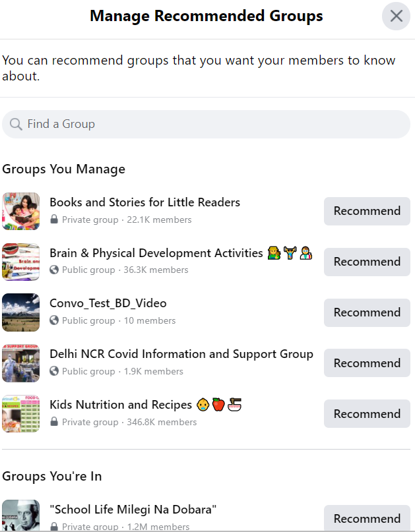Open Kids Nutrition and Recipes thumbnail
The height and width of the screenshot is (532, 415).
(20, 414)
